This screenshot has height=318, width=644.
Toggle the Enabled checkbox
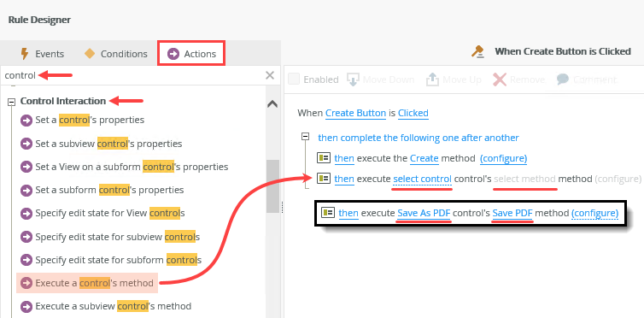point(294,79)
